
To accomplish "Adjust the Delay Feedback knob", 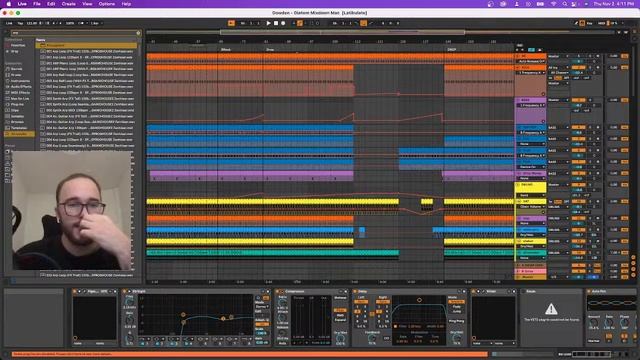I will [x=372, y=338].
